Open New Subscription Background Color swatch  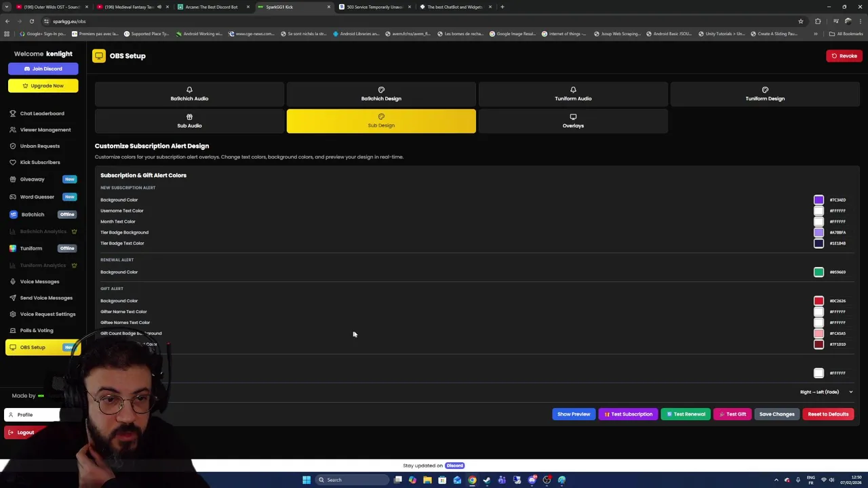(x=818, y=200)
